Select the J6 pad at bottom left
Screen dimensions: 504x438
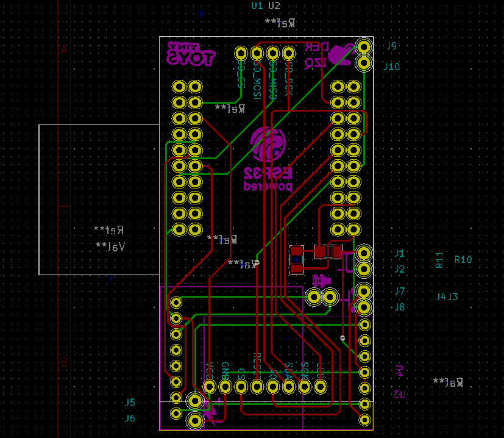pyautogui.click(x=195, y=420)
